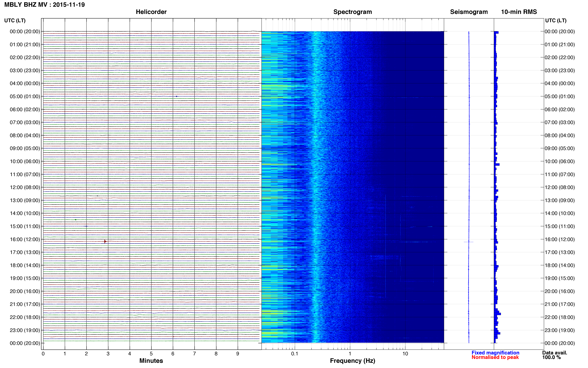The width and height of the screenshot is (588, 368).
Task: Click the '9' minutes tick label
Action: point(238,354)
